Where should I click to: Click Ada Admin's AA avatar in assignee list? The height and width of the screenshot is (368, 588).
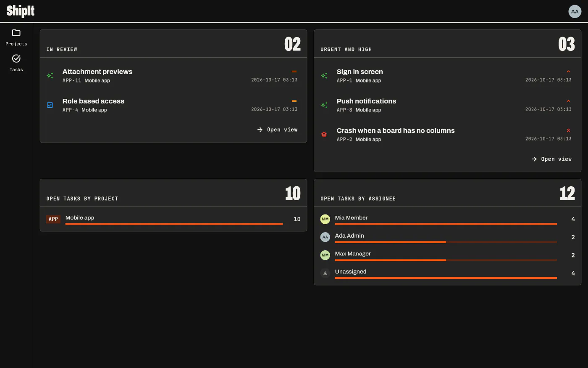click(325, 237)
